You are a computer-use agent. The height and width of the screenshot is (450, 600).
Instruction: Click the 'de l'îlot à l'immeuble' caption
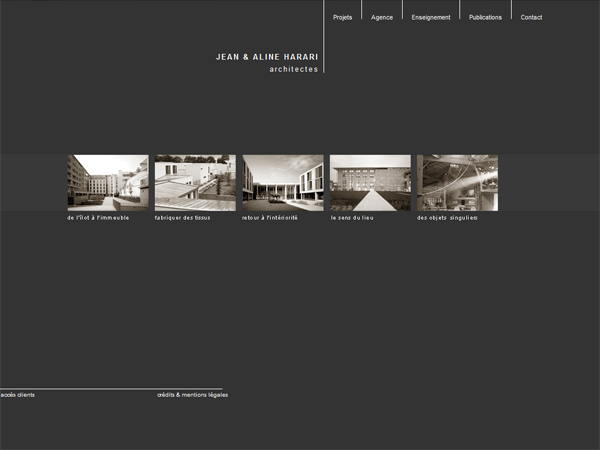[x=98, y=218]
